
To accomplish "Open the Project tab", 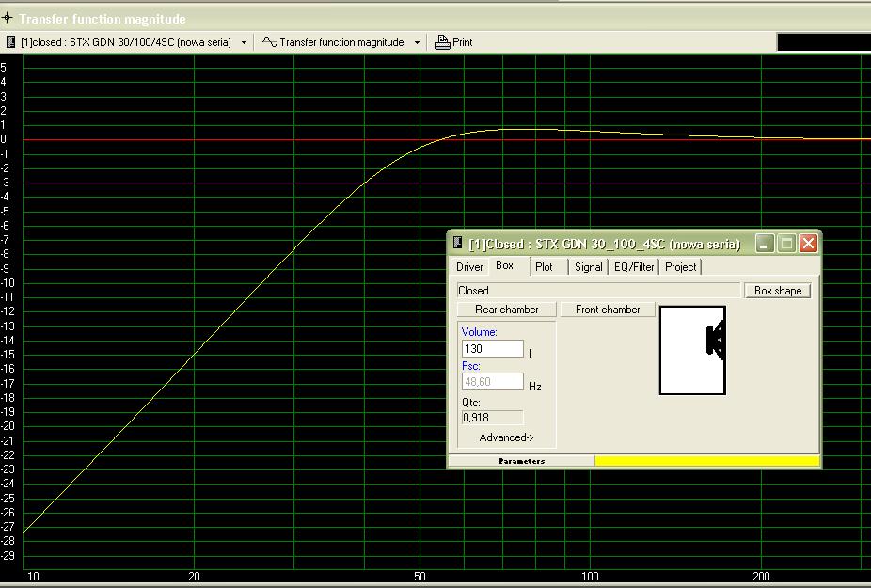I will 680,267.
